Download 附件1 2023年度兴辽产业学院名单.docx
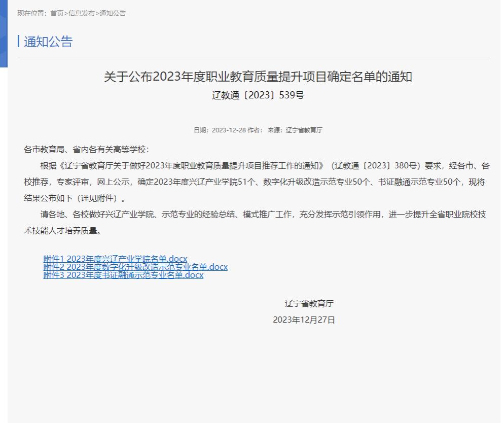 coord(115,259)
